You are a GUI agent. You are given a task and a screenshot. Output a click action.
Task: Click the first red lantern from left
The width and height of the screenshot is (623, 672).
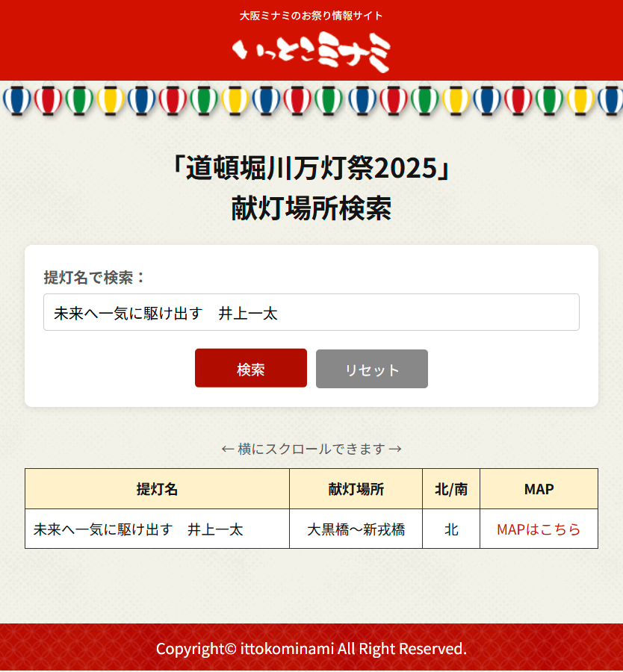coord(48,100)
